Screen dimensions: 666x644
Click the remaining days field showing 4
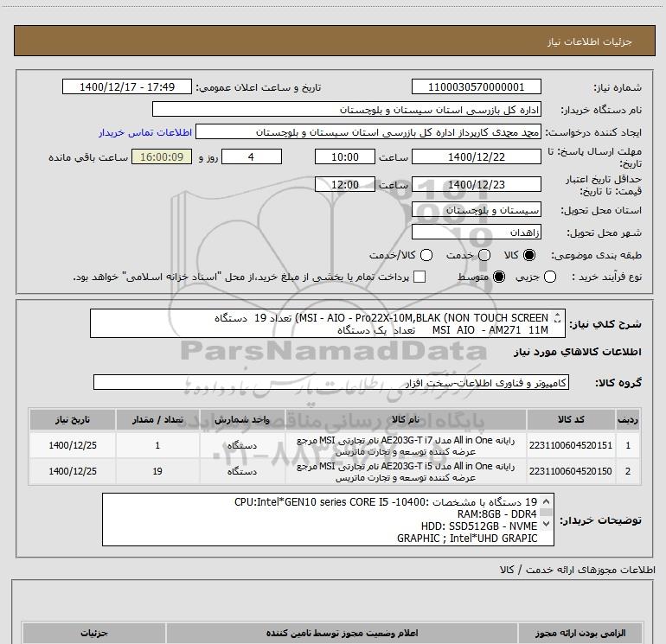[252, 156]
